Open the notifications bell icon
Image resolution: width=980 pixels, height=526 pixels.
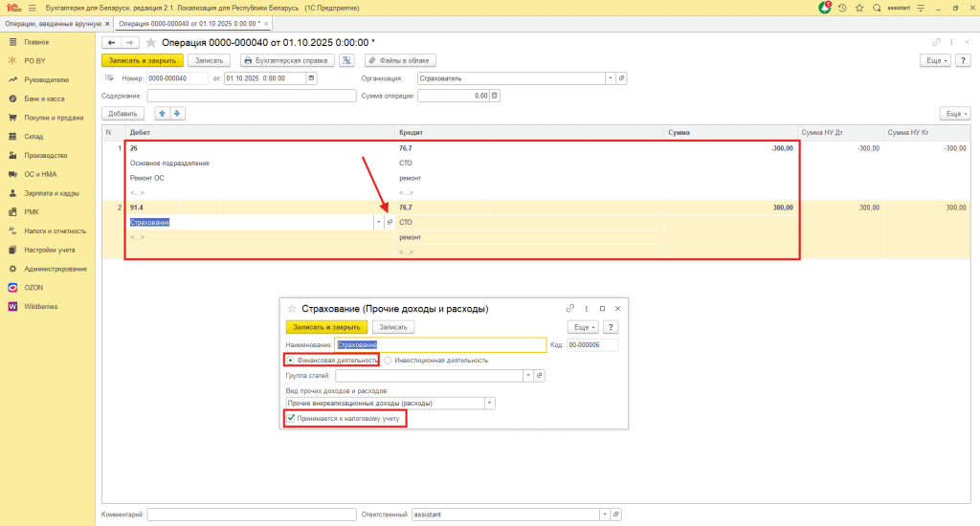824,8
